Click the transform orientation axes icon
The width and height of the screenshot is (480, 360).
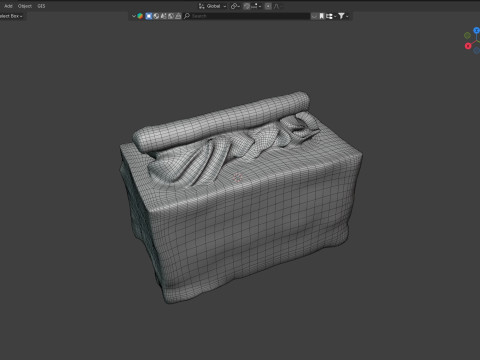(x=201, y=6)
